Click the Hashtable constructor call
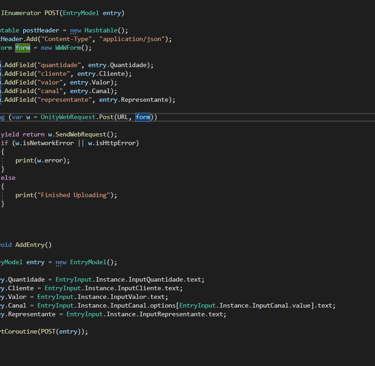Screen dimensions: 375x366 [106, 30]
